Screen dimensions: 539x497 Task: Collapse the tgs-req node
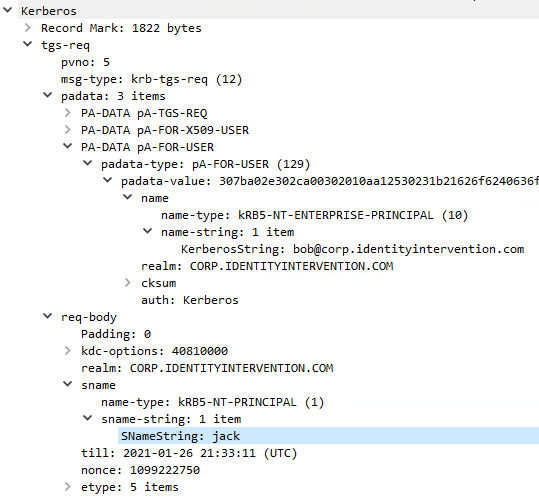click(28, 44)
